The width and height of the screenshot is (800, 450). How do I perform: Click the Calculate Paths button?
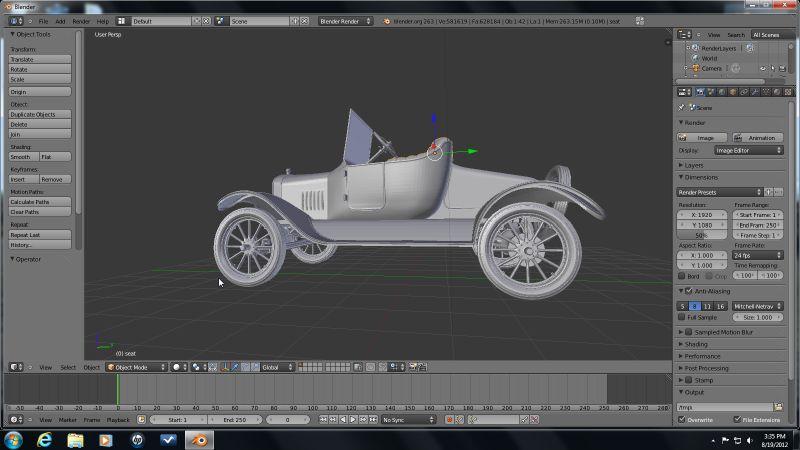[x=40, y=202]
